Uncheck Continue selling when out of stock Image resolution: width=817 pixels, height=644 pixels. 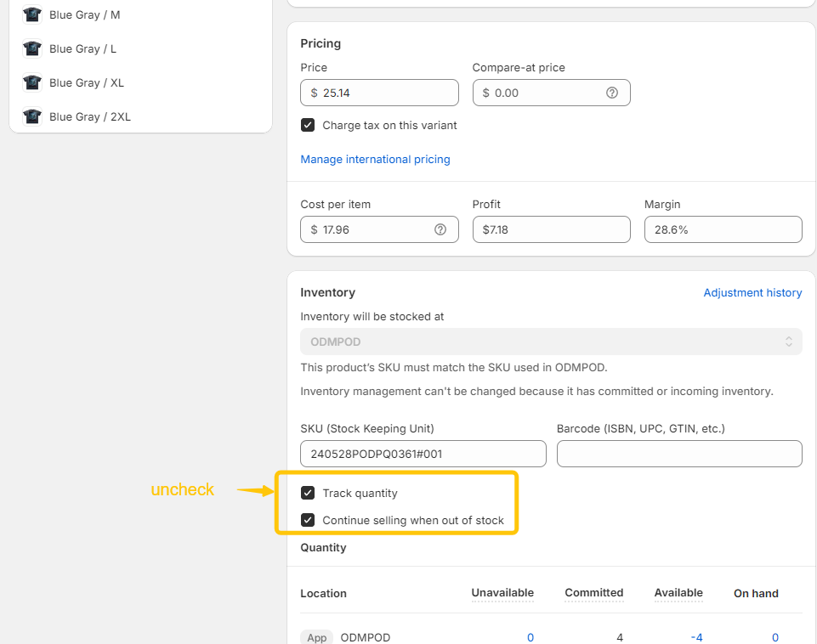(x=308, y=521)
